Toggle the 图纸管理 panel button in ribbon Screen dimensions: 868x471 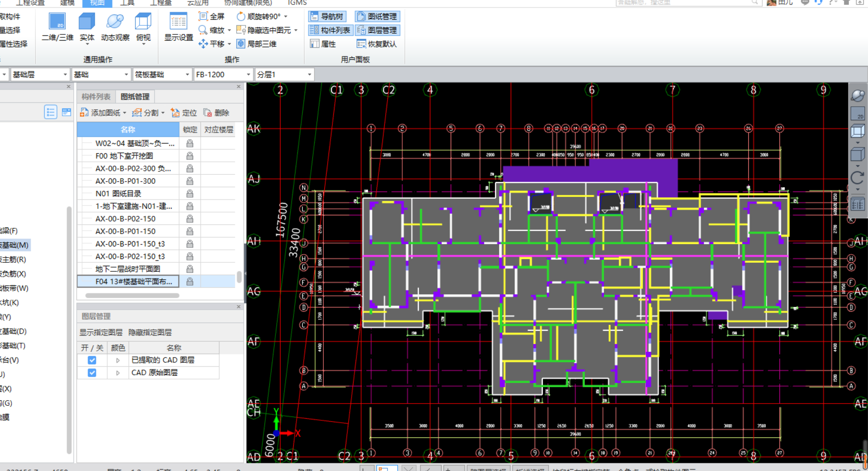[377, 16]
